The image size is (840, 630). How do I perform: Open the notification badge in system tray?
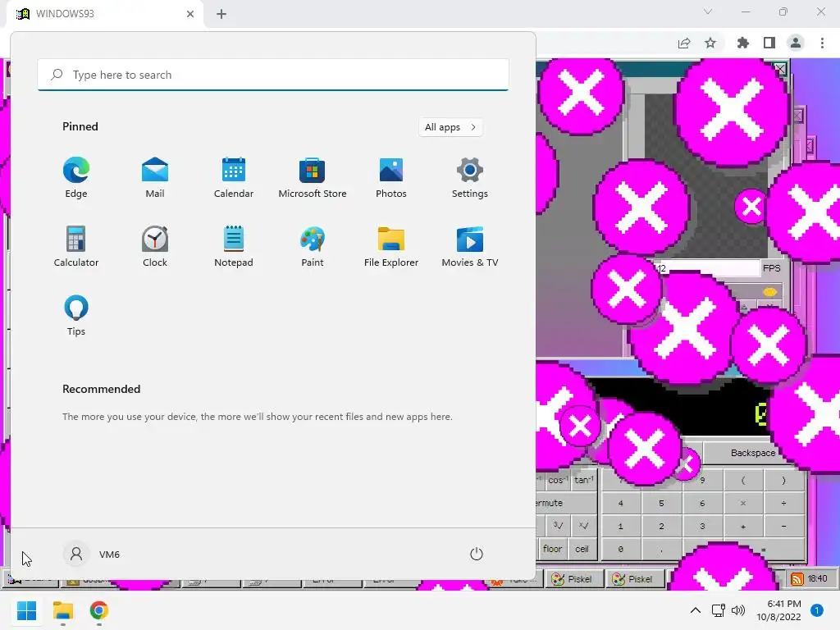point(817,610)
